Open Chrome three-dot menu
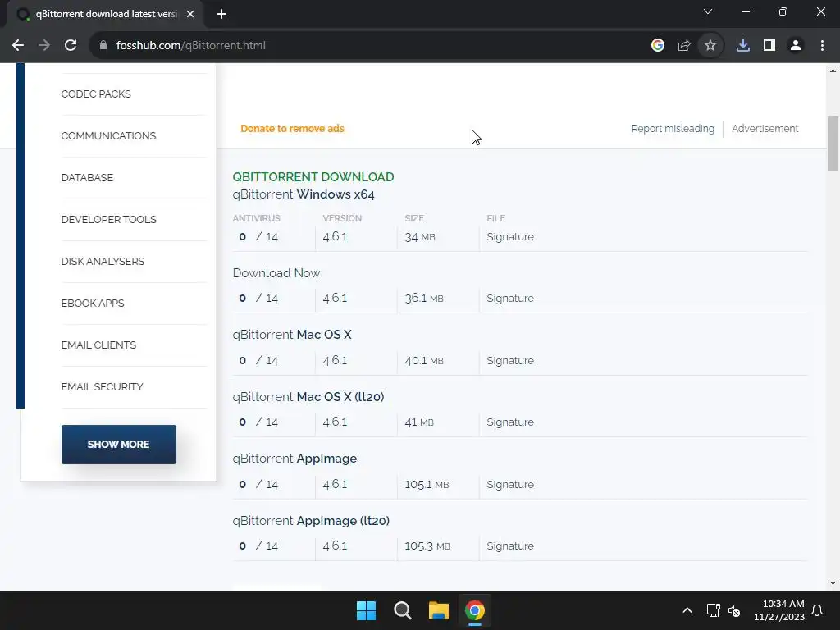 (x=822, y=46)
